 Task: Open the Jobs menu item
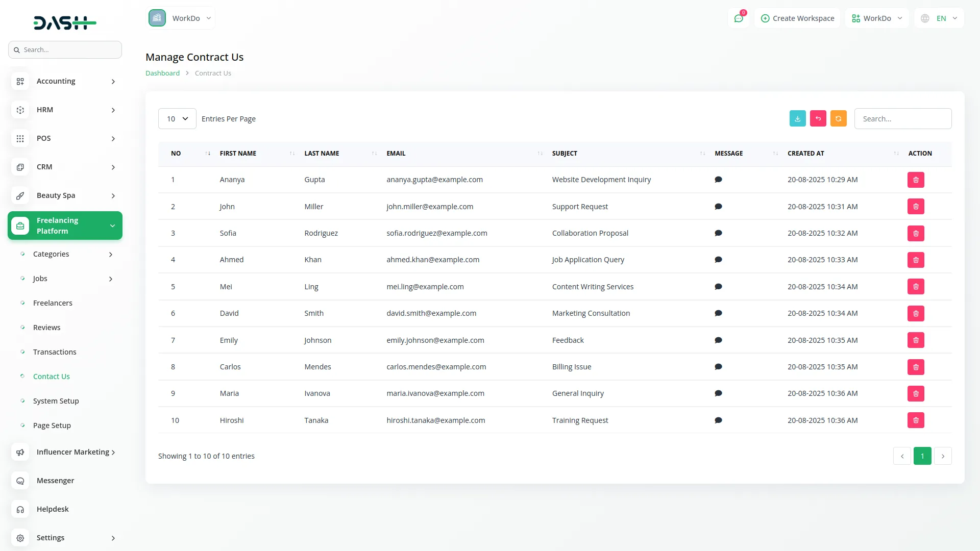pyautogui.click(x=40, y=278)
